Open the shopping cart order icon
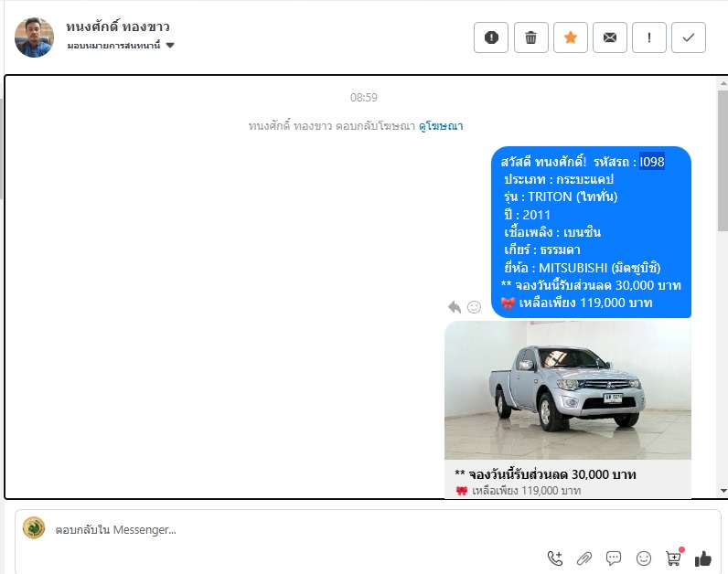728x574 pixels. tap(674, 558)
